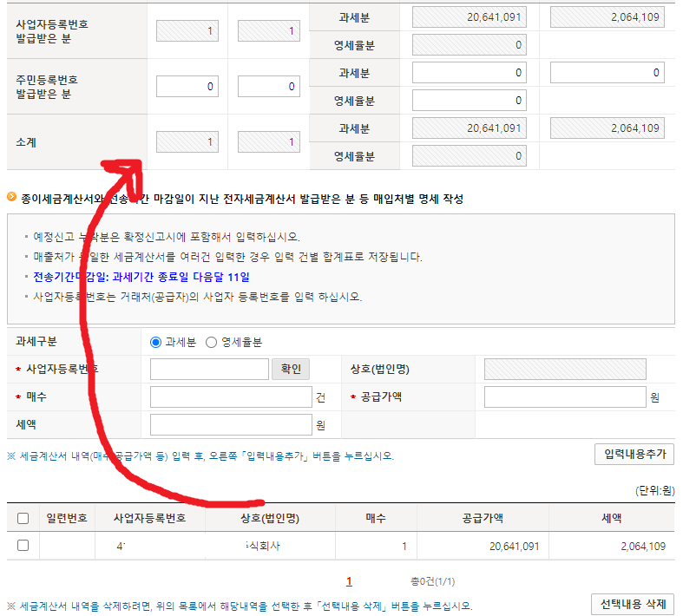Select the 과세분 radio button
The image size is (683, 616).
point(156,342)
